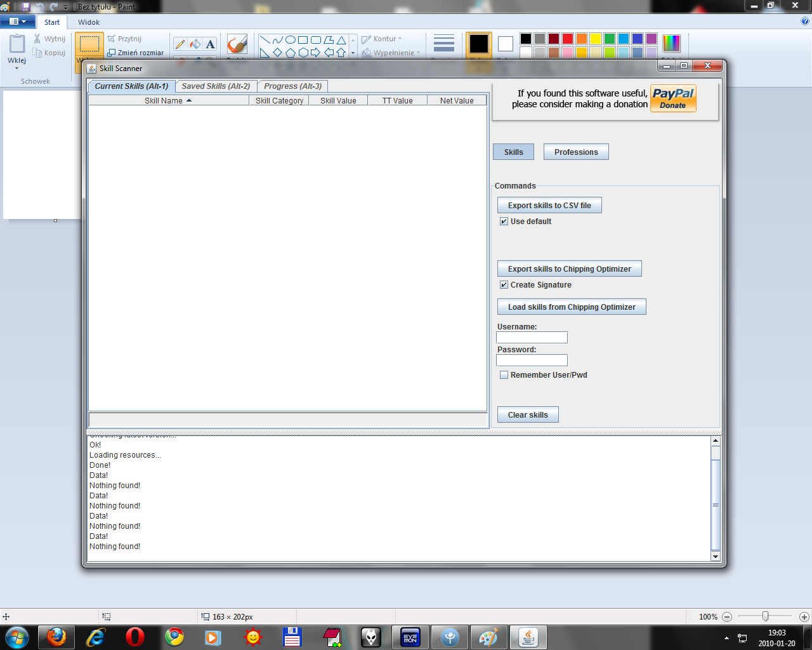This screenshot has height=650, width=812.
Task: Click the PayPal Donate button
Action: pyautogui.click(x=673, y=99)
